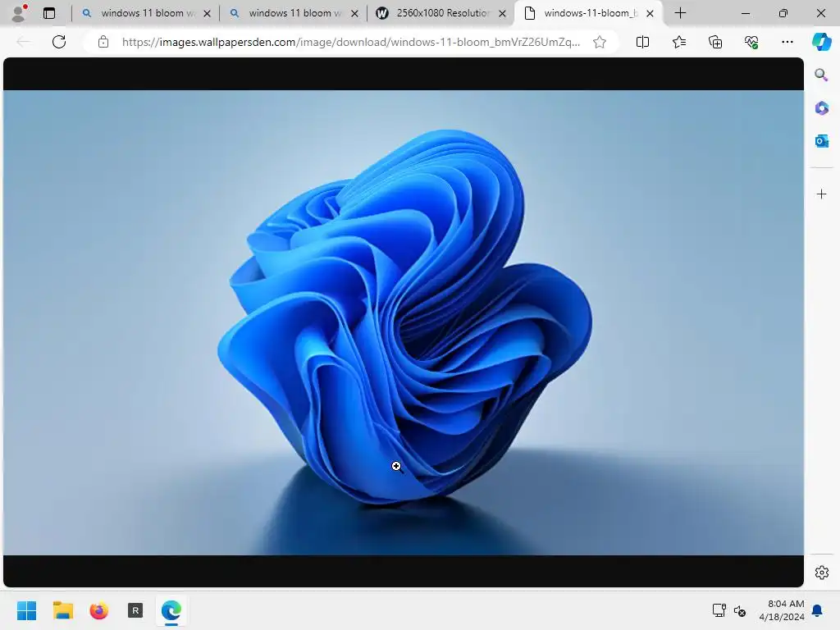The image size is (840, 630).
Task: Open Browser essentials heart icon
Action: tap(751, 42)
